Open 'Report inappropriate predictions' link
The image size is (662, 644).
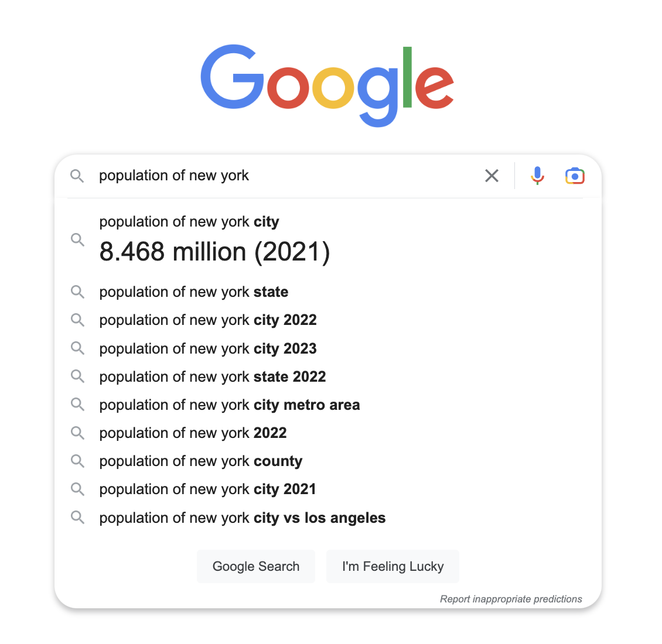[511, 599]
